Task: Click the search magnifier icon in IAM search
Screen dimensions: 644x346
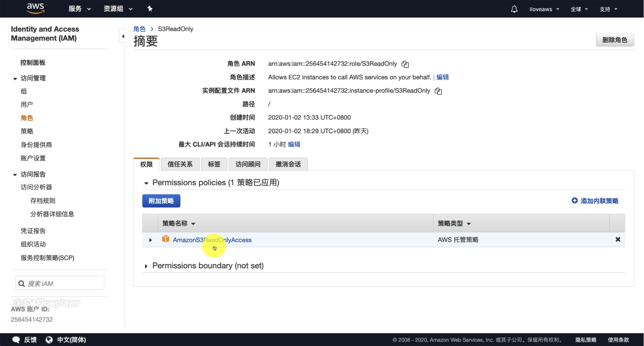Action: (22, 284)
